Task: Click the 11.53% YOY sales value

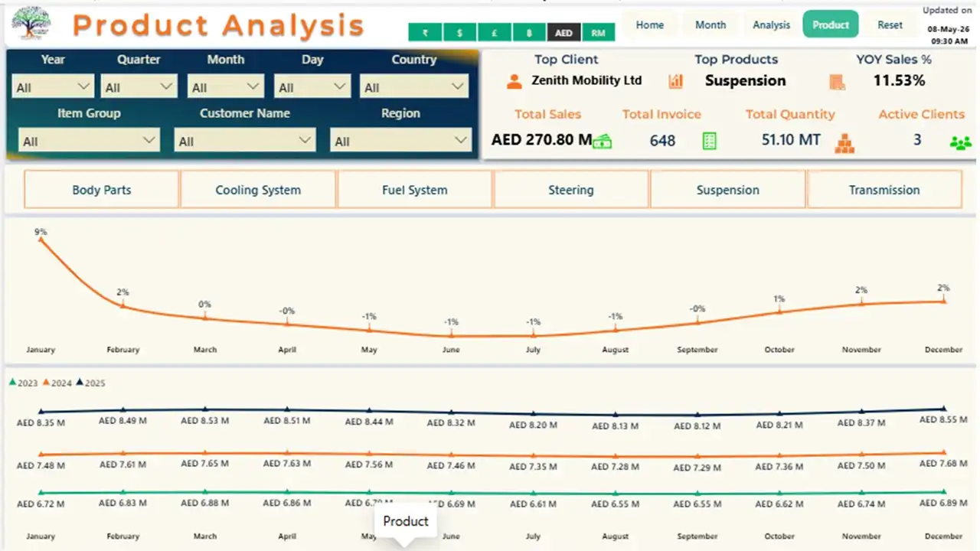Action: coord(899,80)
